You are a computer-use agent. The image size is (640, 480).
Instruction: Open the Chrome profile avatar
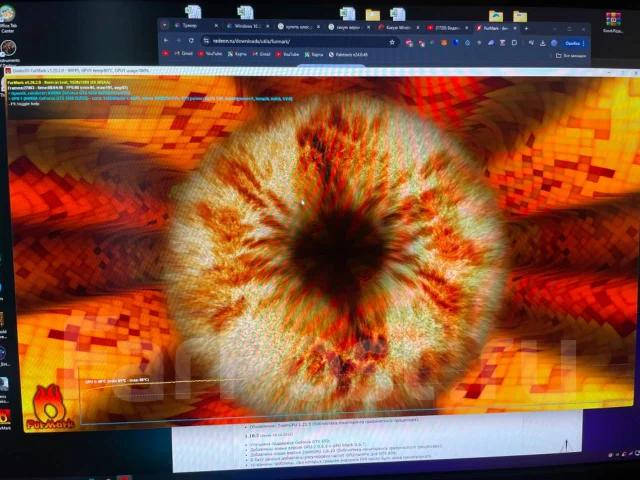(x=554, y=43)
